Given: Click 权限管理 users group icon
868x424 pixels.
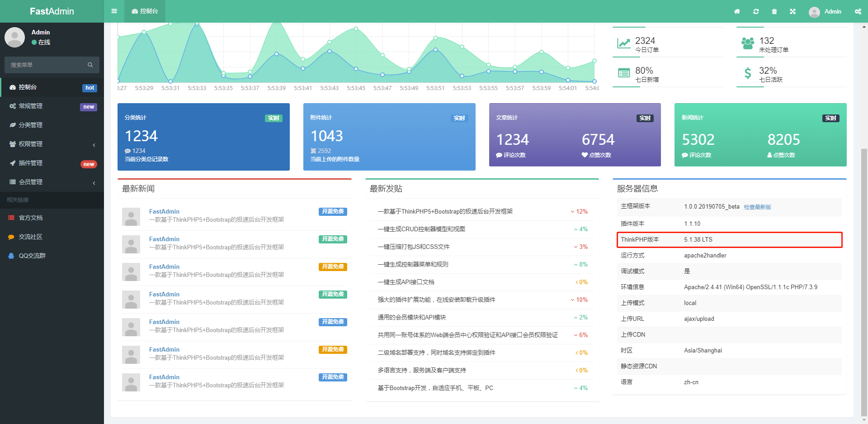Looking at the screenshot, I should click(x=12, y=144).
